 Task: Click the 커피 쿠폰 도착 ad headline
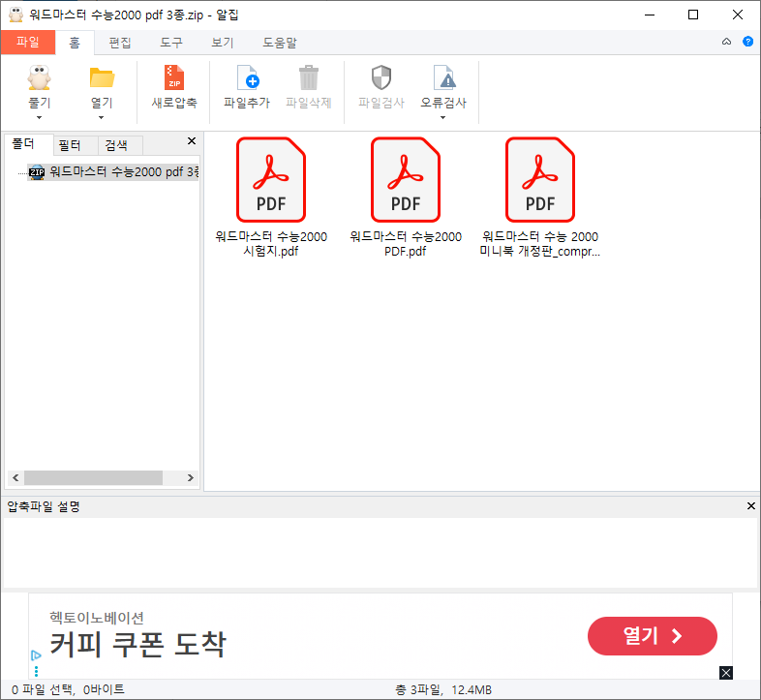(x=137, y=644)
